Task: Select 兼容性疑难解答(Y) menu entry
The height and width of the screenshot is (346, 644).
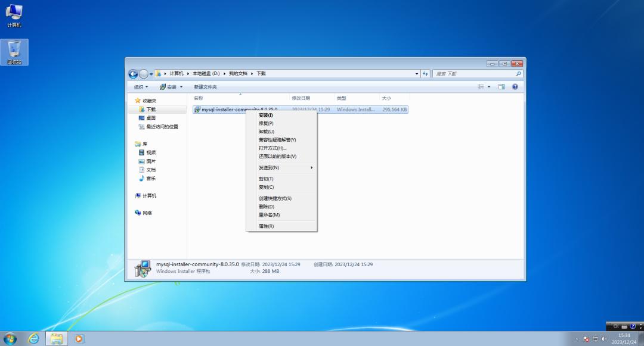Action: pyautogui.click(x=281, y=140)
